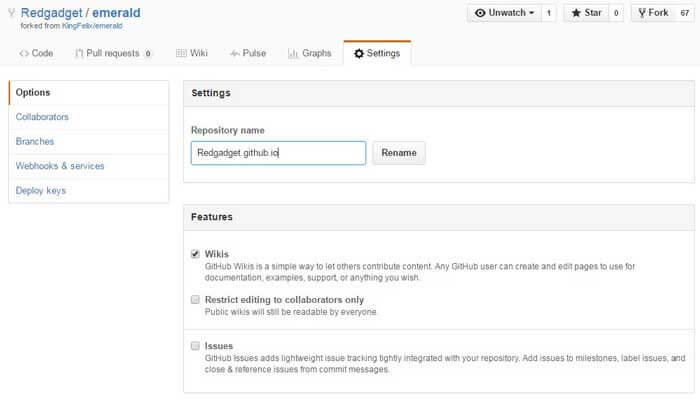Image resolution: width=700 pixels, height=400 pixels.
Task: Click the Pull requests icon
Action: [x=79, y=54]
